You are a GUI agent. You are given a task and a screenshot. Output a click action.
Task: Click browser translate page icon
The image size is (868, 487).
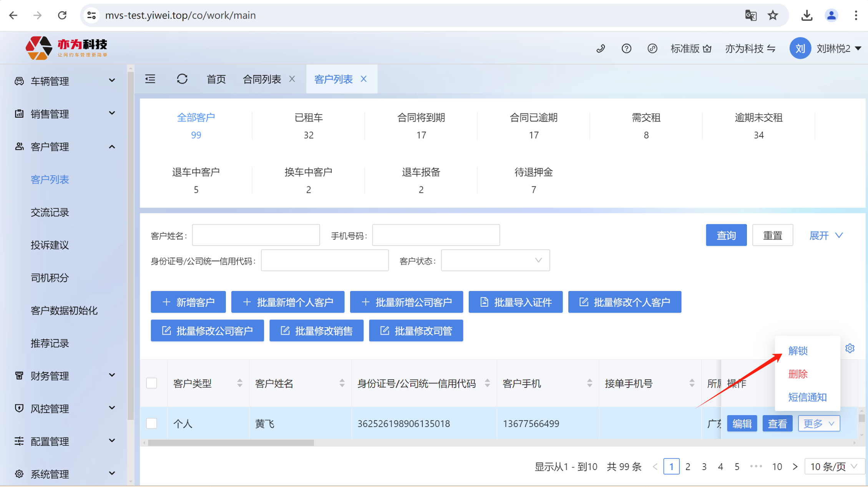[750, 15]
